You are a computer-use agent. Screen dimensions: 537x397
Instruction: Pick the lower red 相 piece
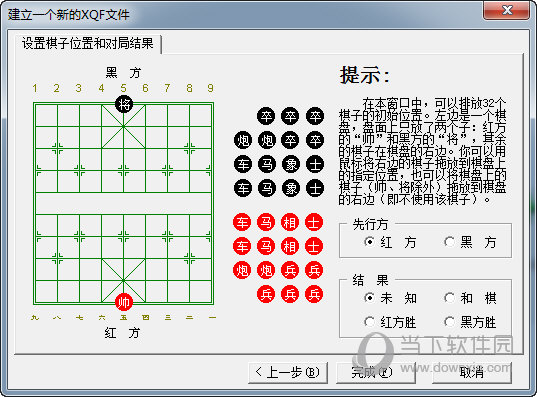(x=290, y=246)
